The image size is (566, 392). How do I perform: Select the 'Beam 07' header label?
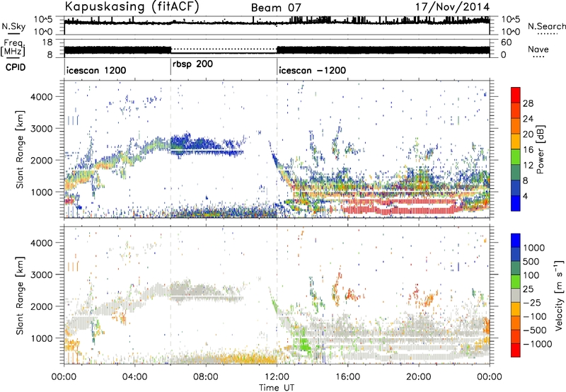point(276,8)
